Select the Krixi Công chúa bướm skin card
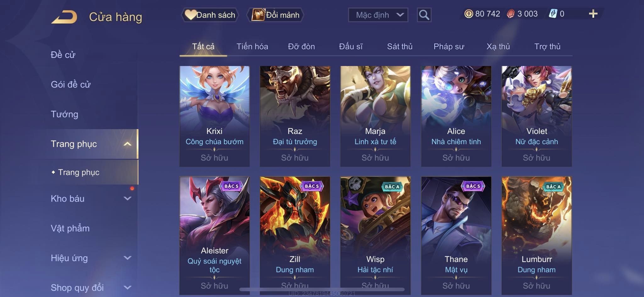Image resolution: width=644 pixels, height=297 pixels. coord(214,116)
